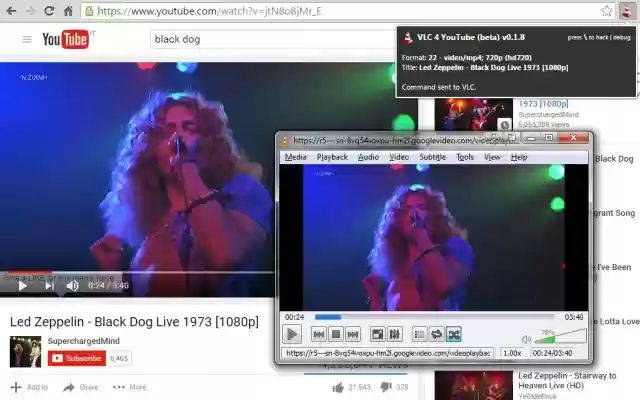Image resolution: width=640 pixels, height=400 pixels.
Task: Click the SuperchargedMind name under sidebar video
Action: (549, 115)
